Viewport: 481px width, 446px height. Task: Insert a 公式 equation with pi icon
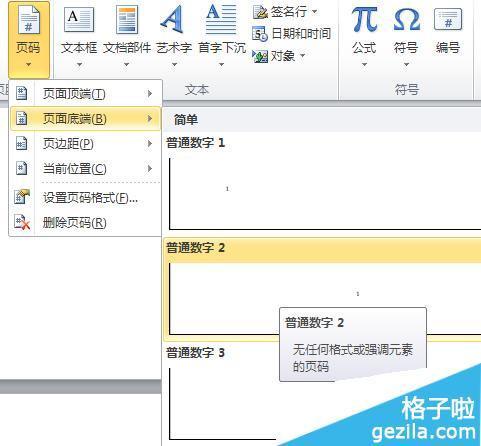pos(364,20)
